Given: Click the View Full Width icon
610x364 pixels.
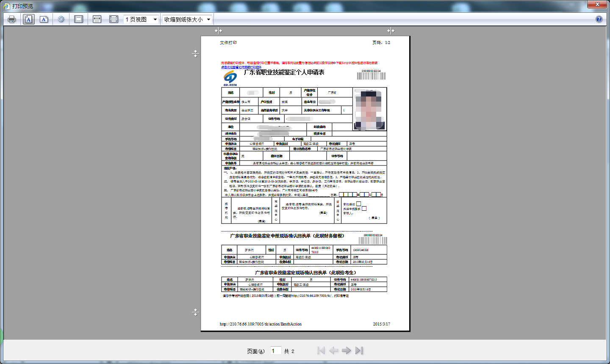Looking at the screenshot, I should [x=97, y=19].
